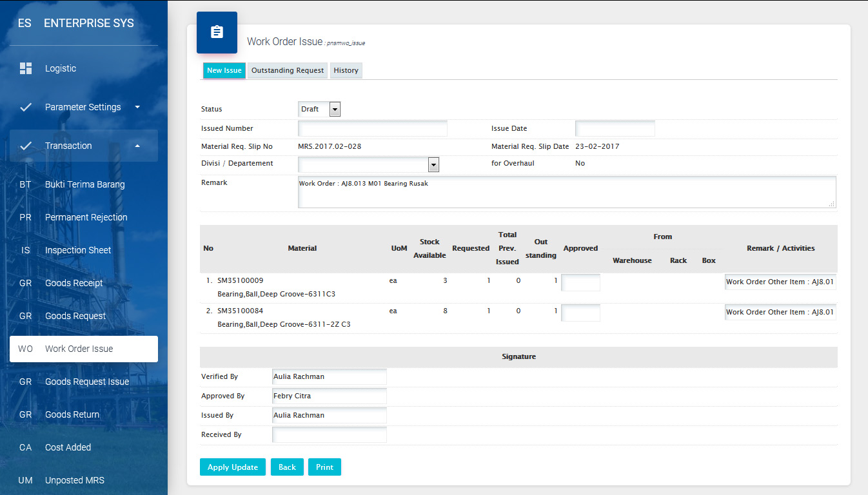Collapse the Transaction menu arrow
Image resolution: width=868 pixels, height=495 pixels.
[x=137, y=146]
